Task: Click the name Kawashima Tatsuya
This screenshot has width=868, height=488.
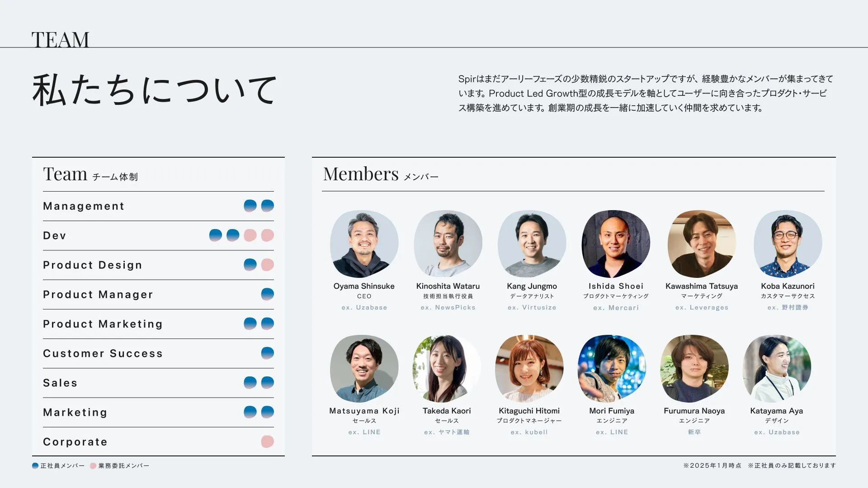Action: pos(702,286)
